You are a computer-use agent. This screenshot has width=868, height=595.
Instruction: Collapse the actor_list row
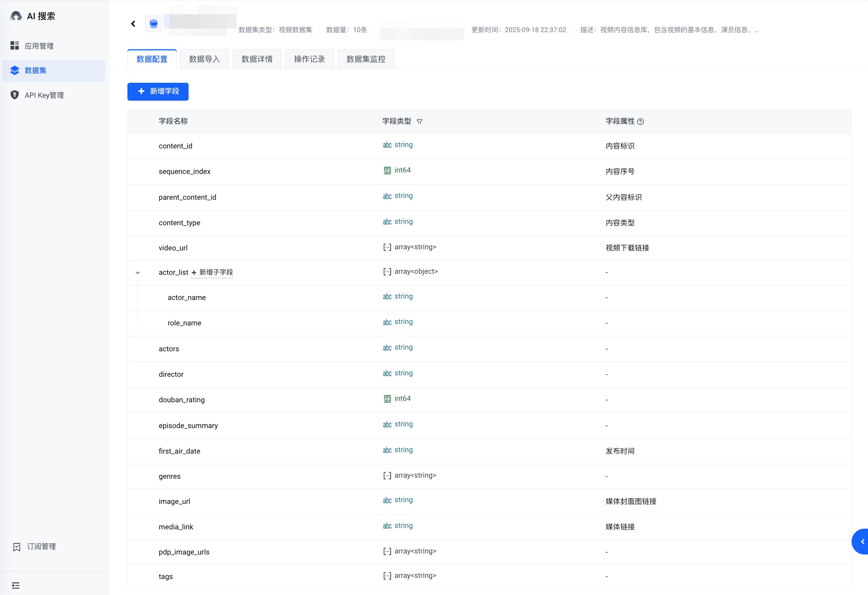(x=138, y=273)
